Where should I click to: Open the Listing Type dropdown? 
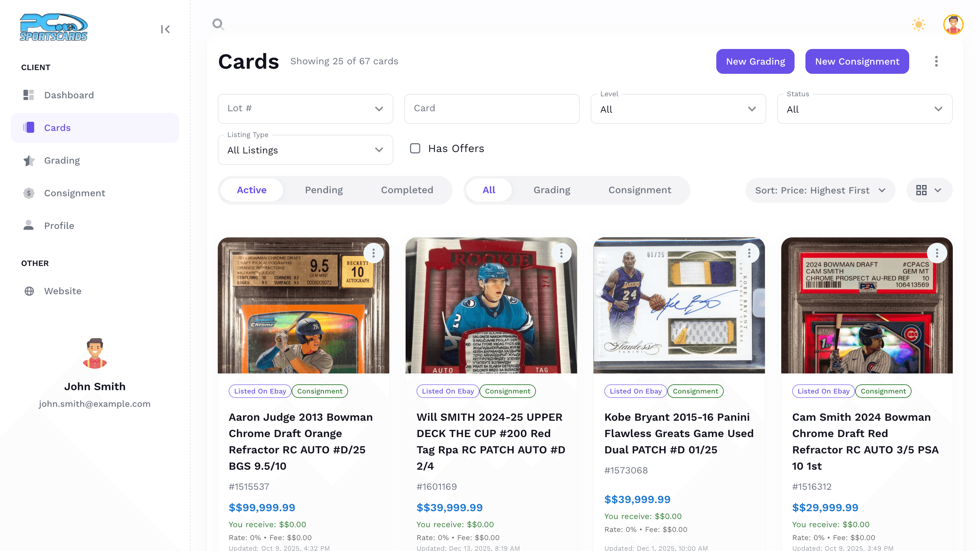pyautogui.click(x=305, y=150)
